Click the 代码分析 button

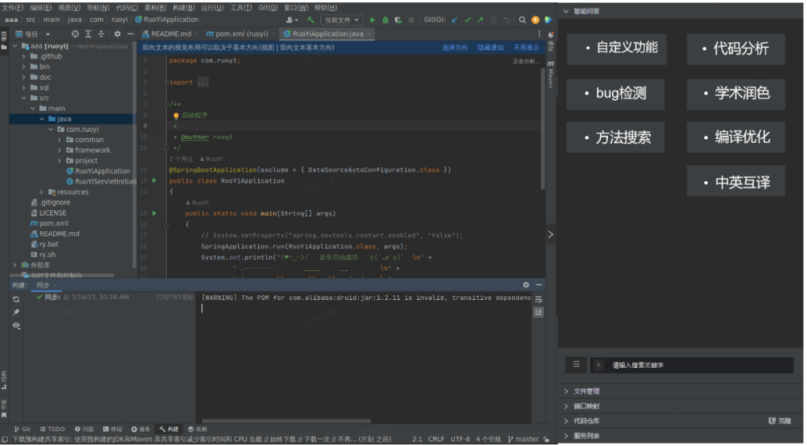(x=735, y=49)
